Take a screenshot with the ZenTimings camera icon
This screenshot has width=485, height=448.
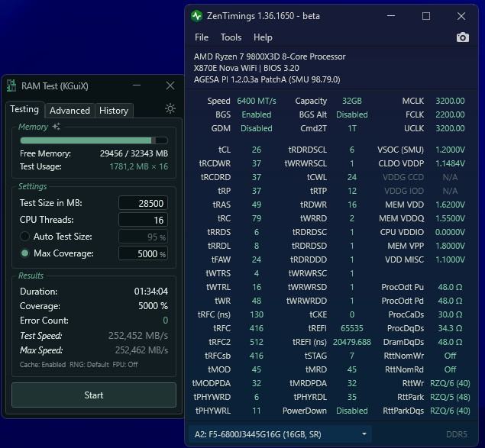coord(462,37)
